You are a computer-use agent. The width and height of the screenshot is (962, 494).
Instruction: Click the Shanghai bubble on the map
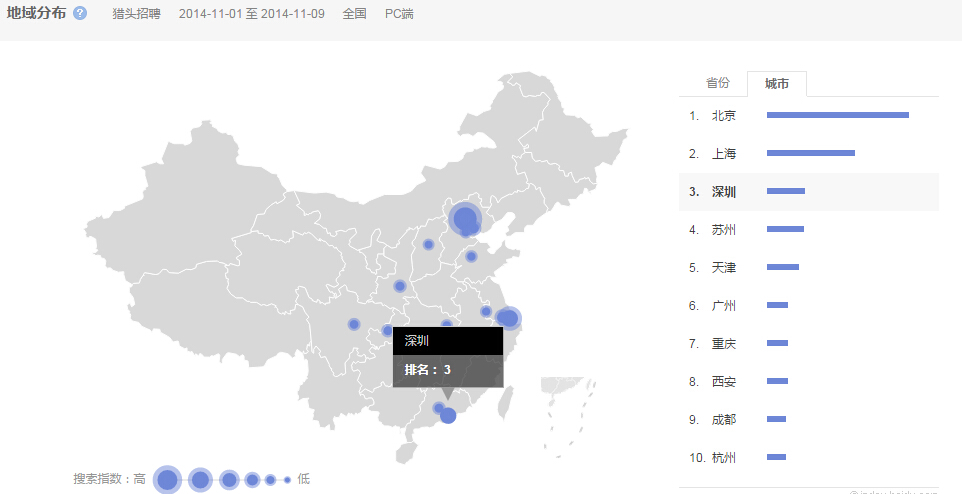pos(508,318)
